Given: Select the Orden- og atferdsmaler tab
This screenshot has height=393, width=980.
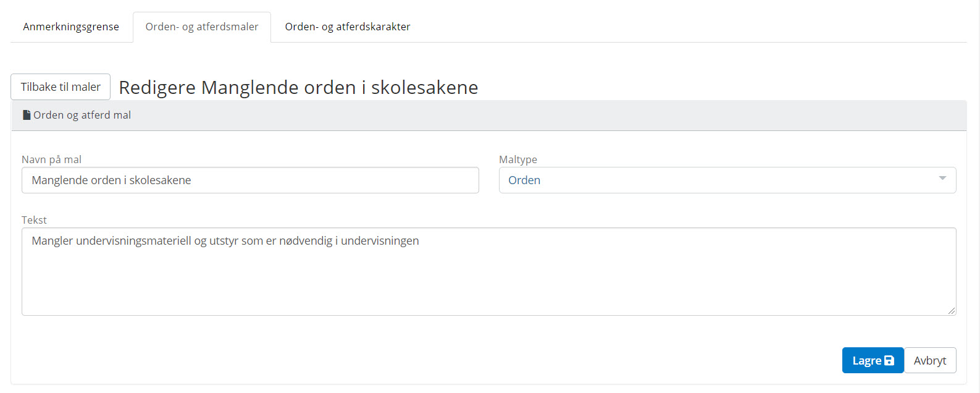Looking at the screenshot, I should click(202, 27).
